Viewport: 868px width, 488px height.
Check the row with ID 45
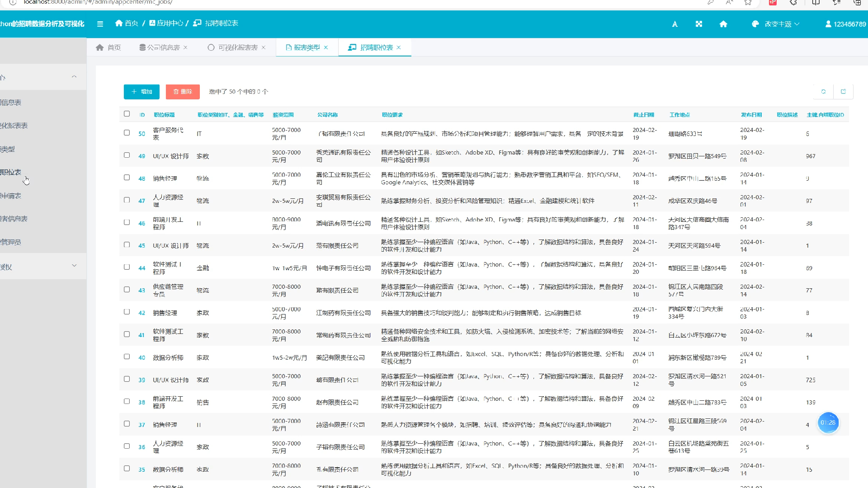point(127,245)
